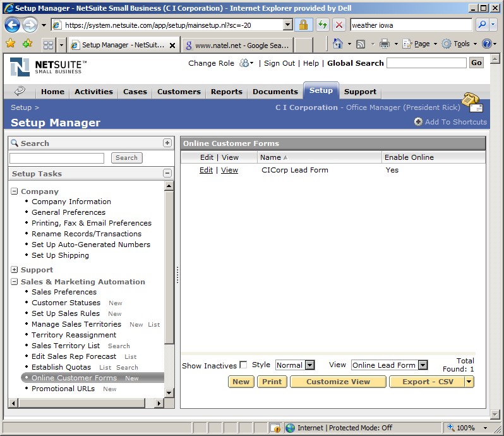Open the address bar URL history dropdown
Image resolution: width=504 pixels, height=436 pixels.
(x=288, y=25)
